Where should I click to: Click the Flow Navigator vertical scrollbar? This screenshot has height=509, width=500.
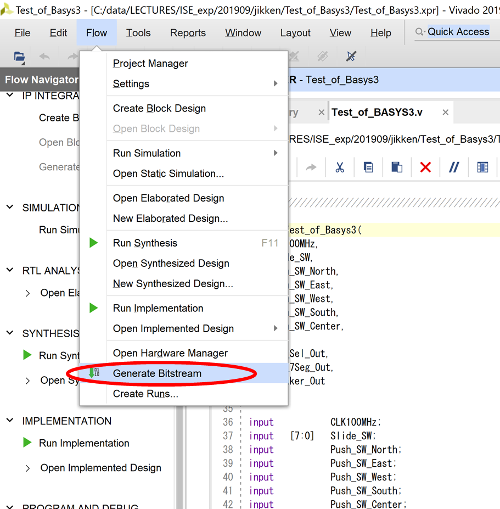coord(180,457)
